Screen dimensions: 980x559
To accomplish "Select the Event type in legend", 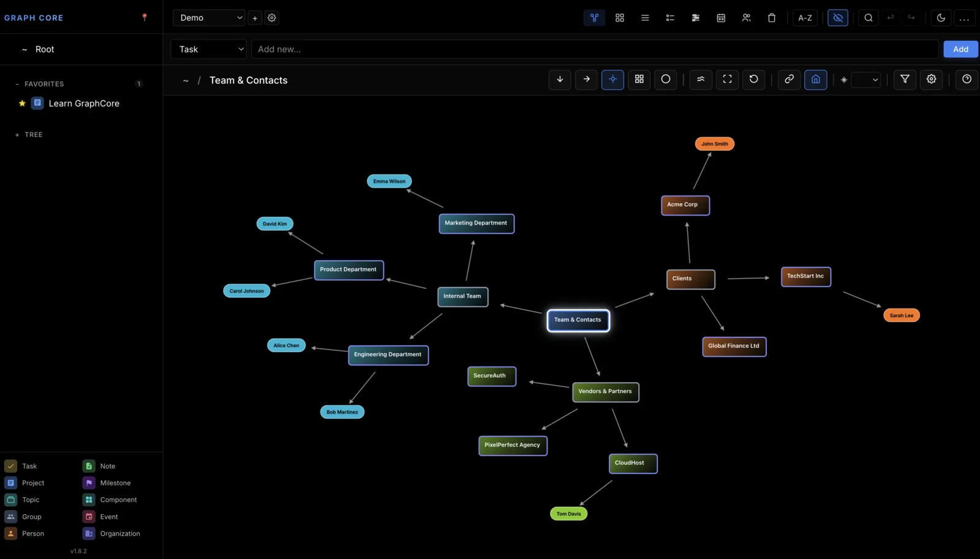I will pos(100,517).
